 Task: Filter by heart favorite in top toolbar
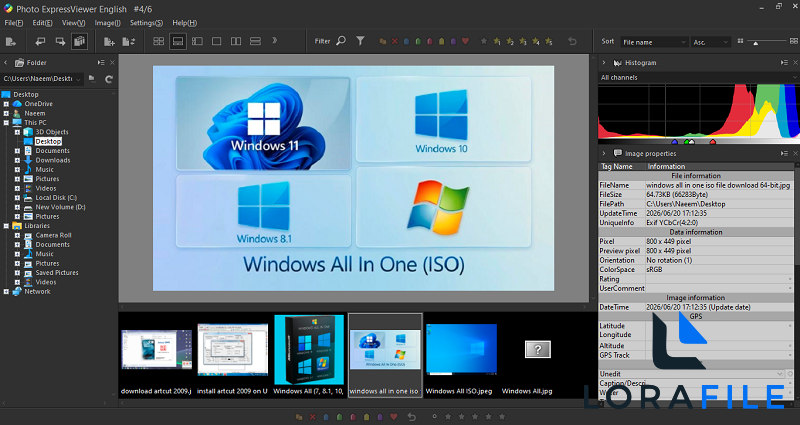(465, 41)
